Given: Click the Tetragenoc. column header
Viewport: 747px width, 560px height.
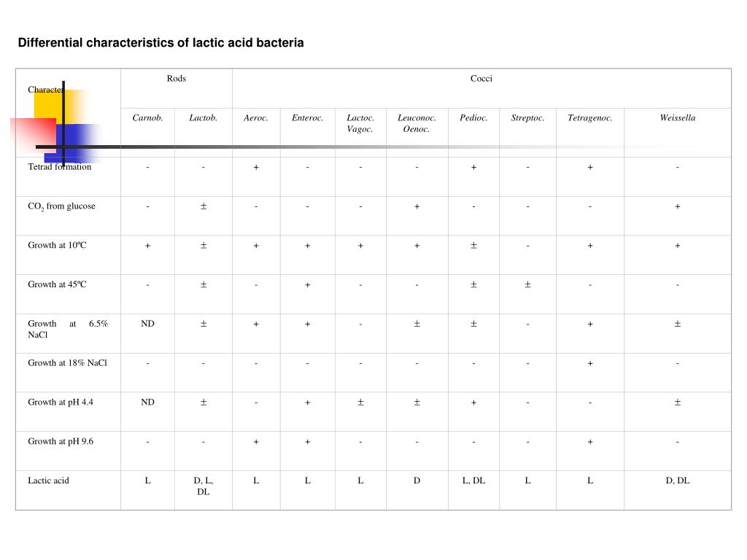Looking at the screenshot, I should point(589,118).
